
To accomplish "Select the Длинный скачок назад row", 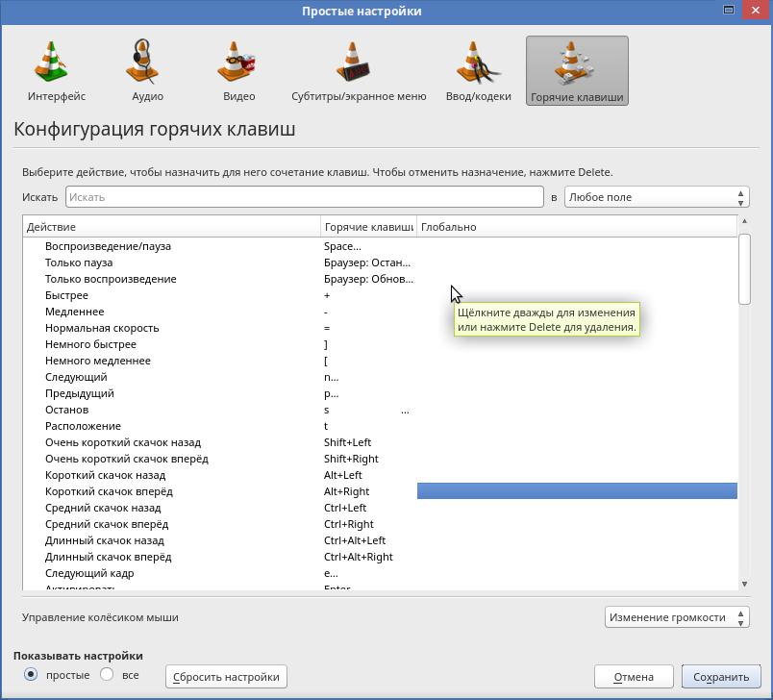I will coord(380,540).
